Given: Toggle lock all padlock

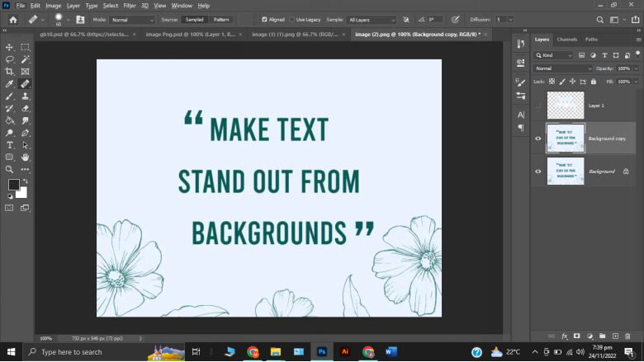Looking at the screenshot, I should coord(594,82).
